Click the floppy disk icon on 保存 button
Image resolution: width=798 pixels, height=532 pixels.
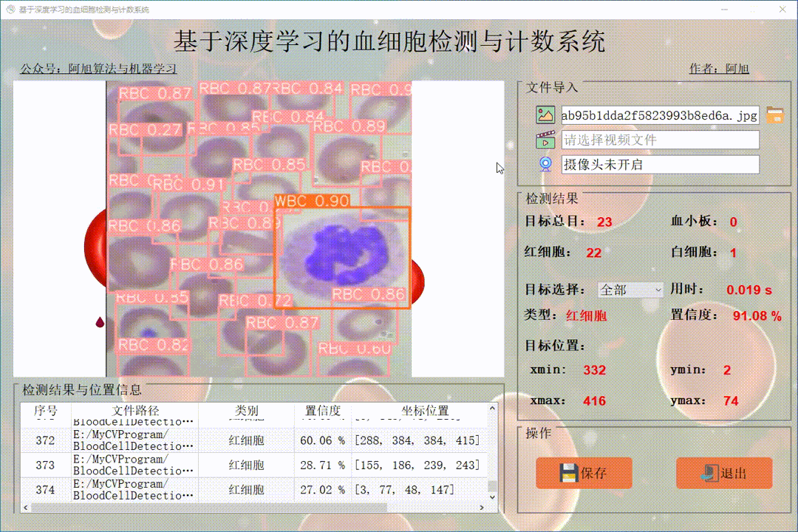[x=567, y=473]
